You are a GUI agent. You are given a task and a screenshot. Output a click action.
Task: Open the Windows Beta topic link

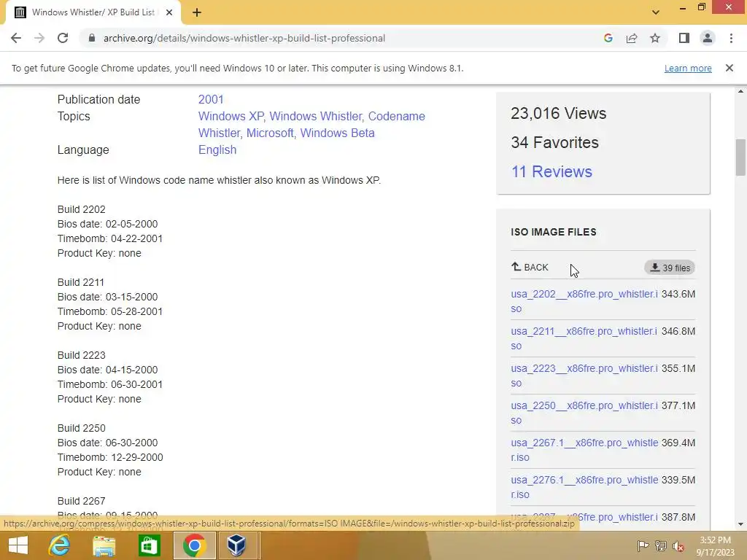coord(337,133)
